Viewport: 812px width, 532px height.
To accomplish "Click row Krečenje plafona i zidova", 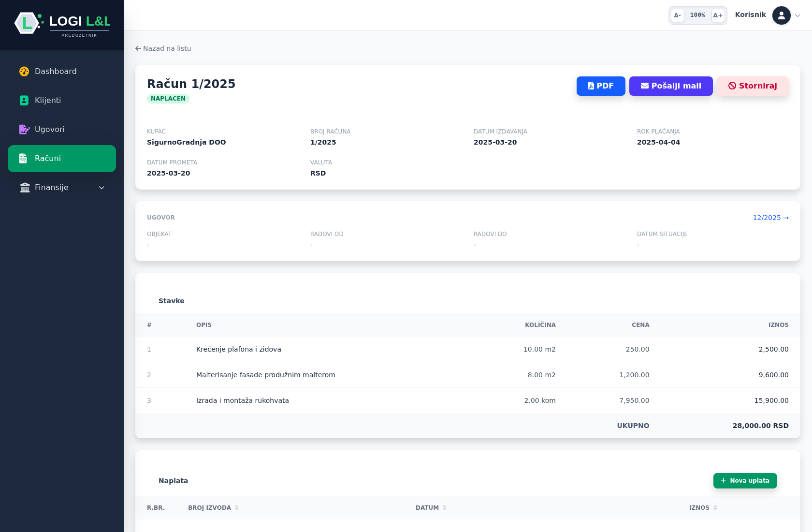I will [x=468, y=349].
